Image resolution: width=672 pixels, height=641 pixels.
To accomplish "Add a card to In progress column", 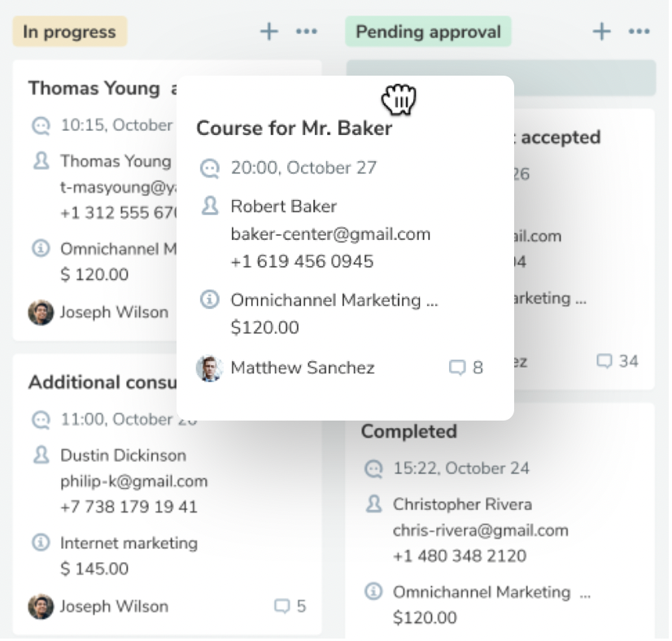I will point(268,32).
